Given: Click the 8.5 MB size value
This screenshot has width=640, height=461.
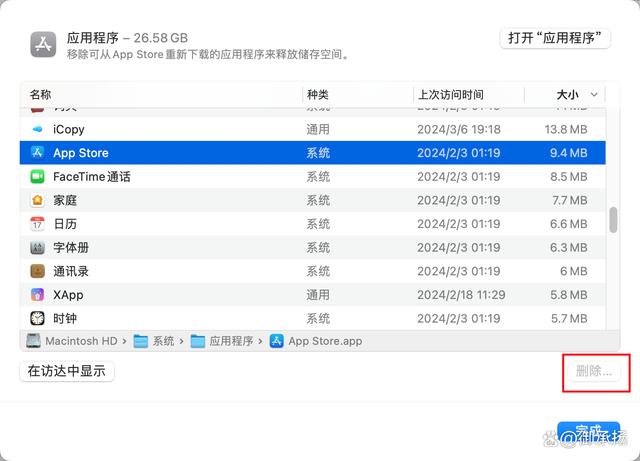Looking at the screenshot, I should click(x=569, y=176).
